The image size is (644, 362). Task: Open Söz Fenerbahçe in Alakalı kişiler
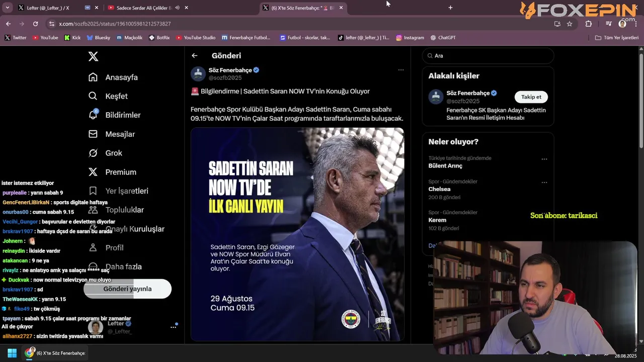468,93
